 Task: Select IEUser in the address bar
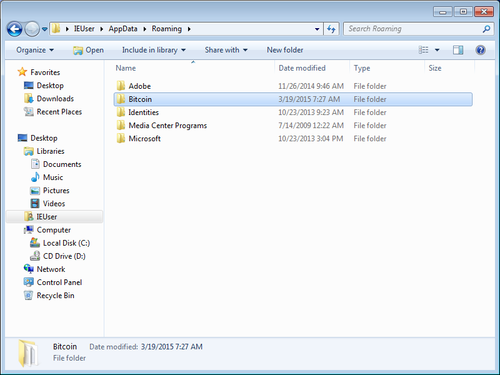tap(84, 29)
